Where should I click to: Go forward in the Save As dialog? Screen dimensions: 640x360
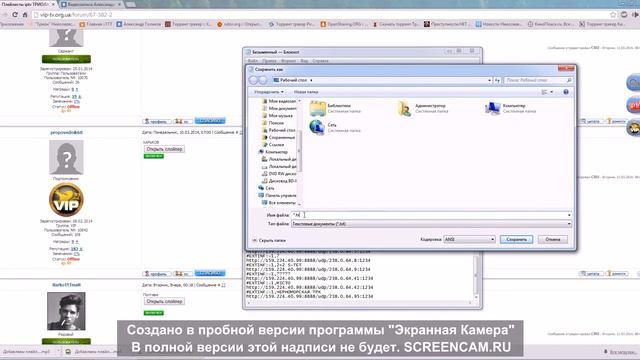point(263,80)
